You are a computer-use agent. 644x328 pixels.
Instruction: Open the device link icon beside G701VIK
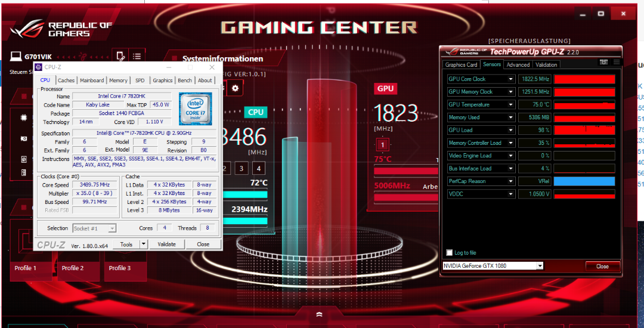point(120,56)
